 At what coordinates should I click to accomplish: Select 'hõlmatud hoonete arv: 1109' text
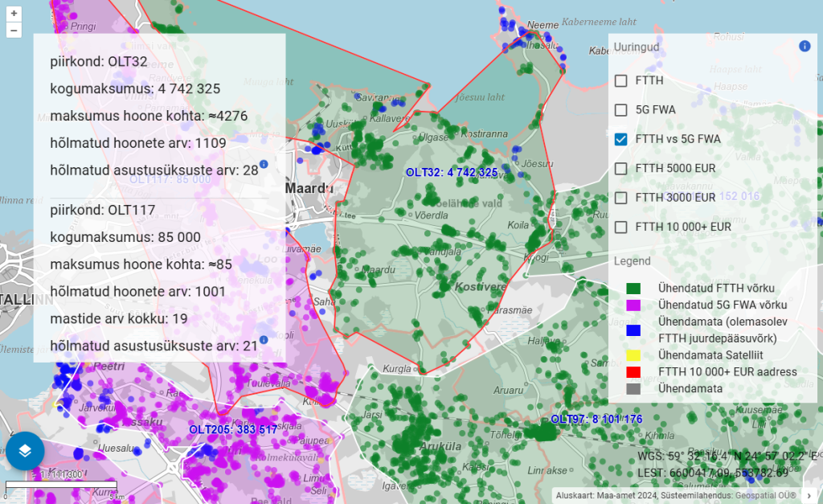click(138, 143)
